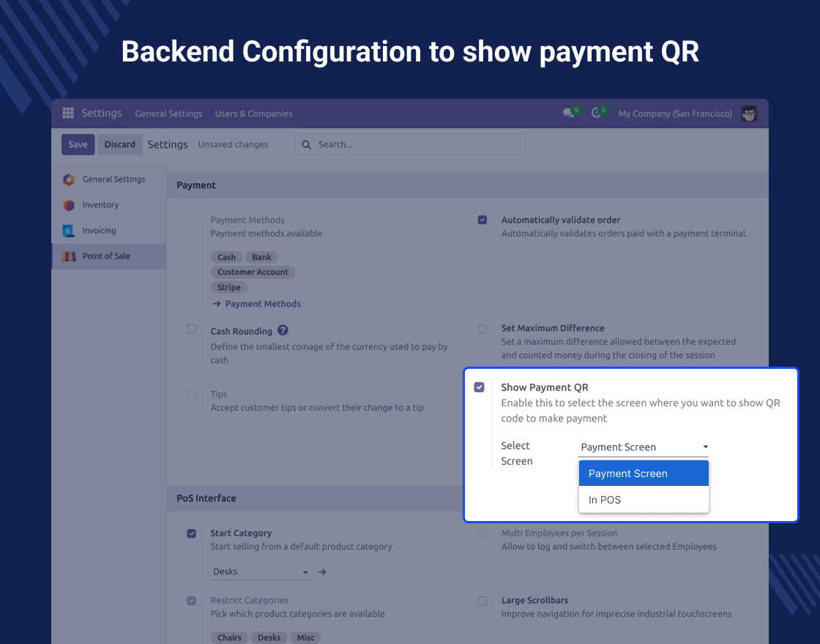Choose In POS option in dropdown list
Image resolution: width=820 pixels, height=644 pixels.
point(644,500)
